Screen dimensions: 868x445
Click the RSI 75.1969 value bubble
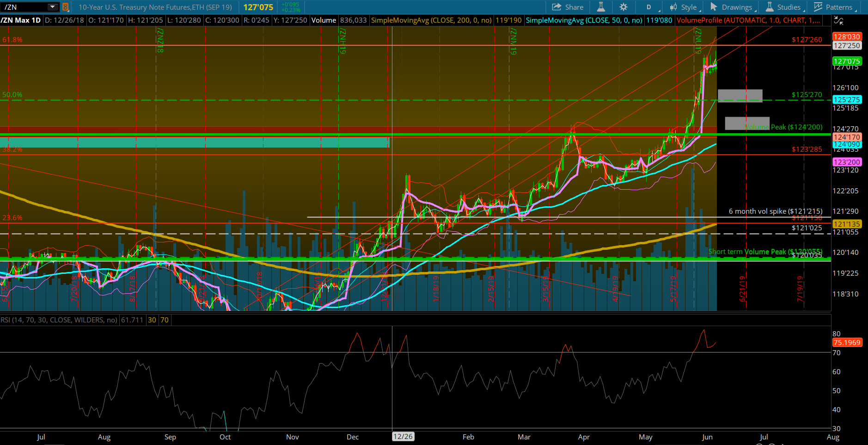point(847,343)
